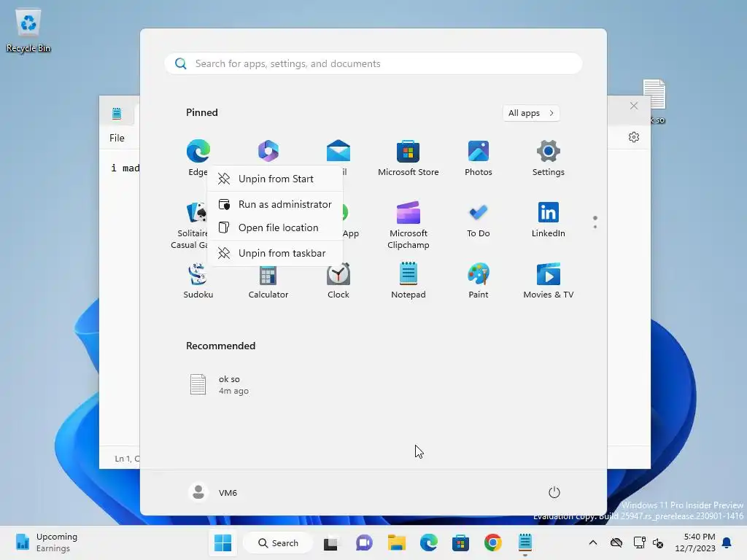This screenshot has width=747, height=560.
Task: Select the 'ok so' desktop file icon
Action: coord(656,101)
